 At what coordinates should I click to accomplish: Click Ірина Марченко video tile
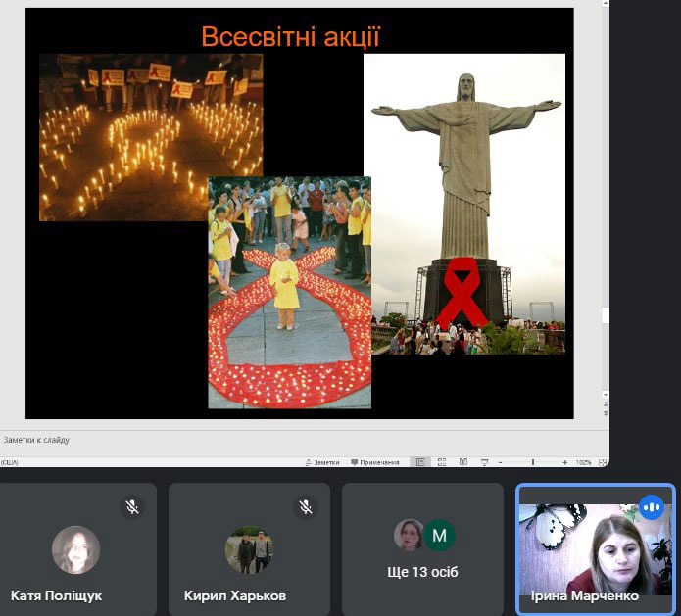(x=596, y=549)
